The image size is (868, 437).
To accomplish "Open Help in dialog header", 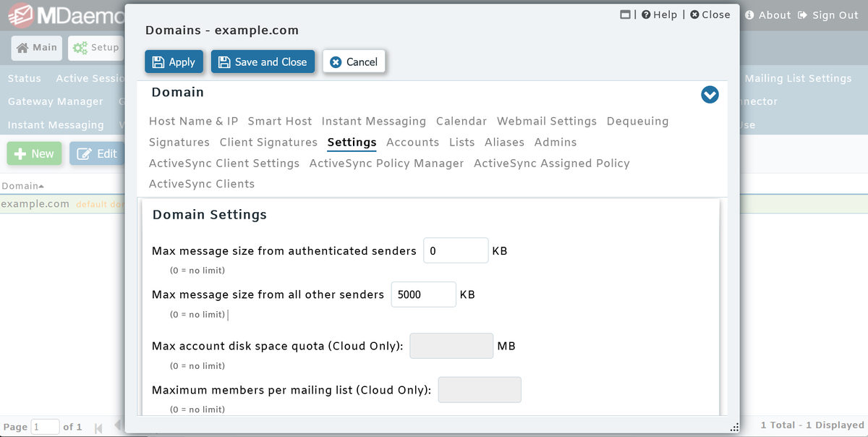I will point(659,14).
